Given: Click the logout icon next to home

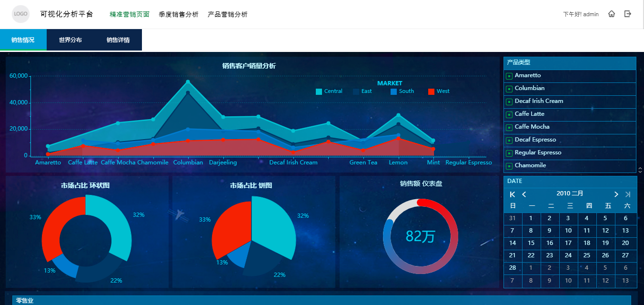Looking at the screenshot, I should 628,14.
